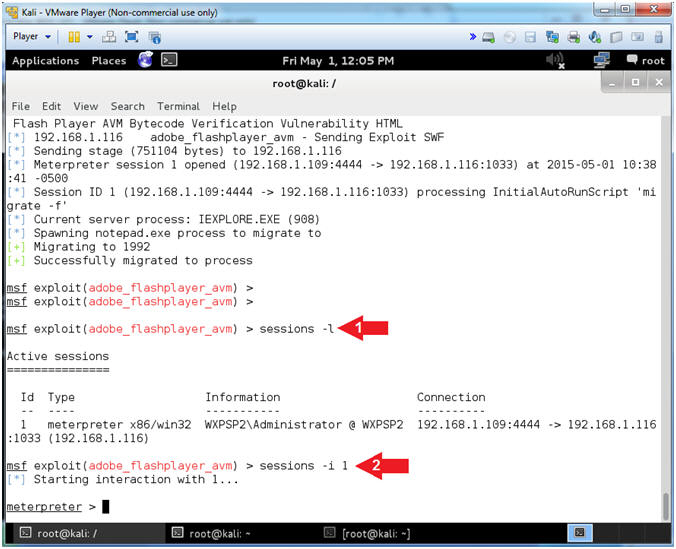Click the VMware Player title bar icon

pyautogui.click(x=13, y=12)
